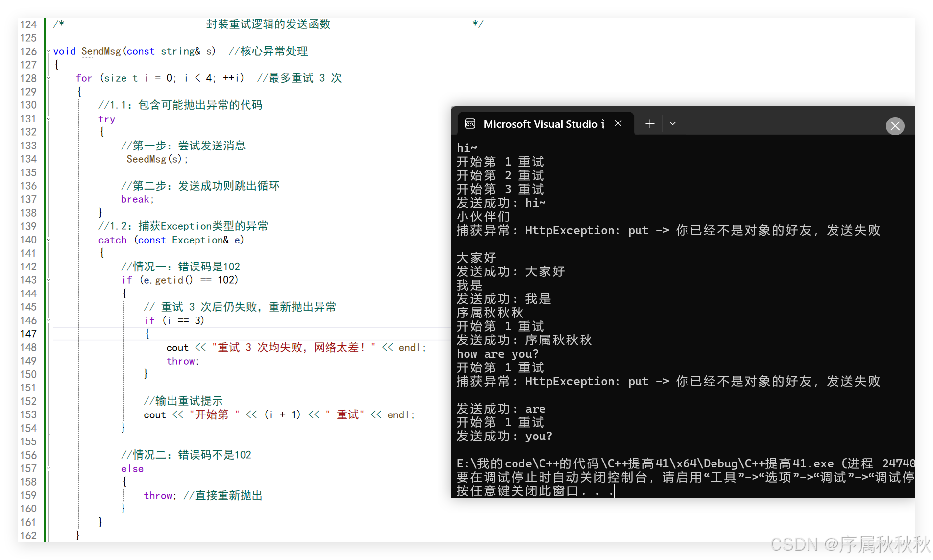This screenshot has width=933, height=560.
Task: Close the Microsoft Visual Studio terminal tab
Action: (x=618, y=123)
